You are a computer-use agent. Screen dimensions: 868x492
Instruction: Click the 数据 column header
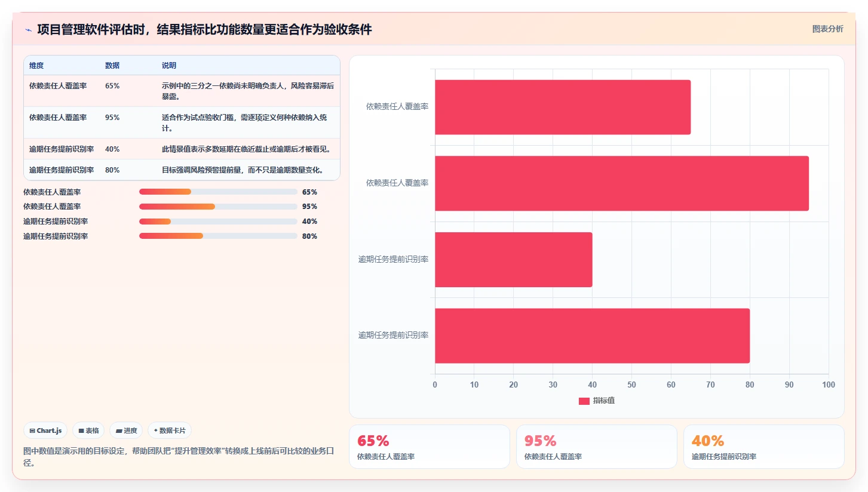pos(112,66)
